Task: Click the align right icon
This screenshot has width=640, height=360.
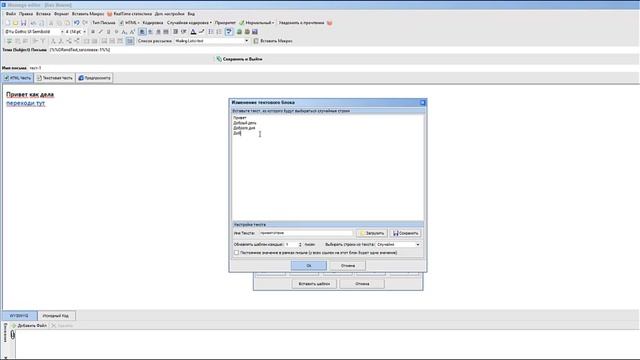Action: point(158,32)
